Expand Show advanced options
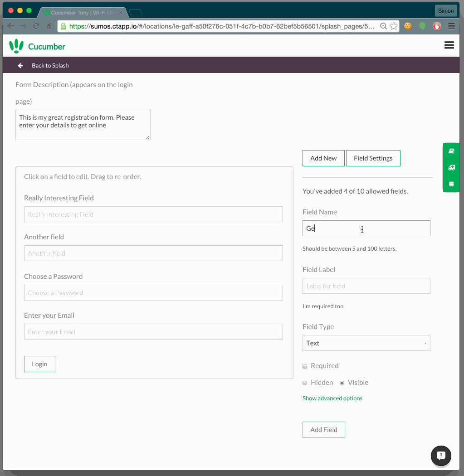 (332, 398)
